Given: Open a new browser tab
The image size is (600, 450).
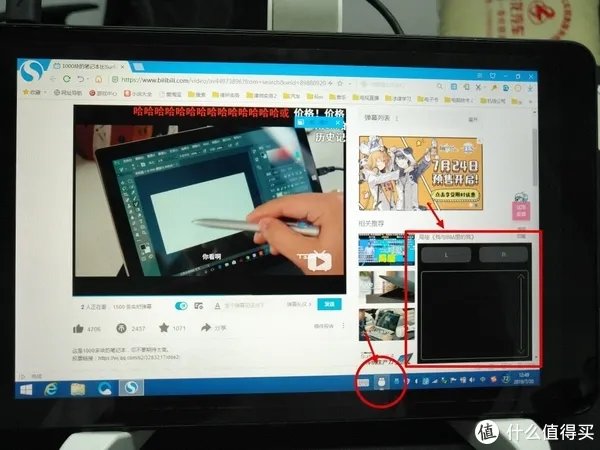Looking at the screenshot, I should (x=138, y=67).
